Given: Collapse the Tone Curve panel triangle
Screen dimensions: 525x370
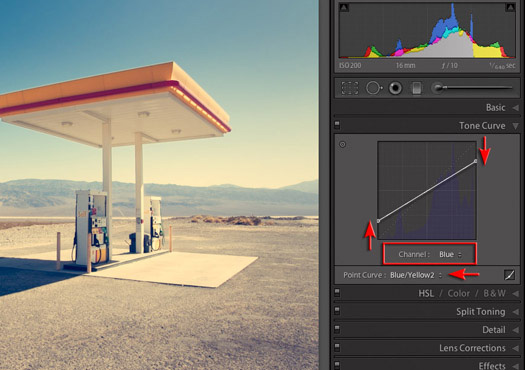Looking at the screenshot, I should coord(516,126).
